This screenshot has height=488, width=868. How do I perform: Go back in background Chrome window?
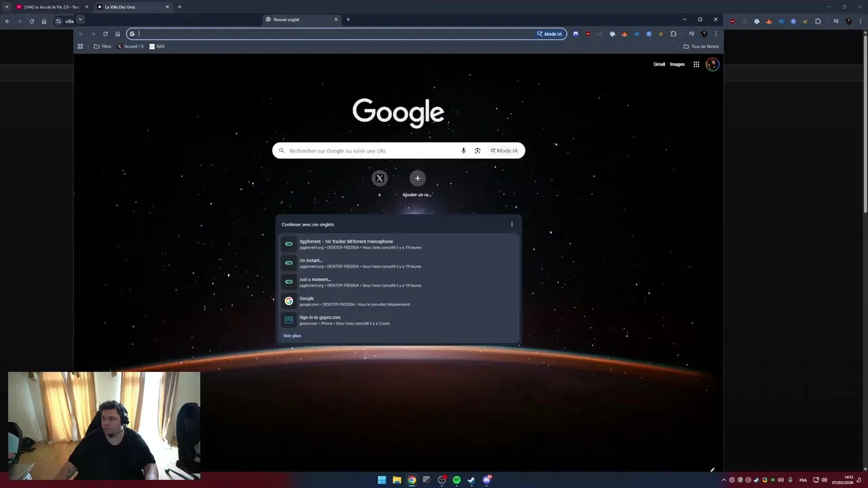7,21
